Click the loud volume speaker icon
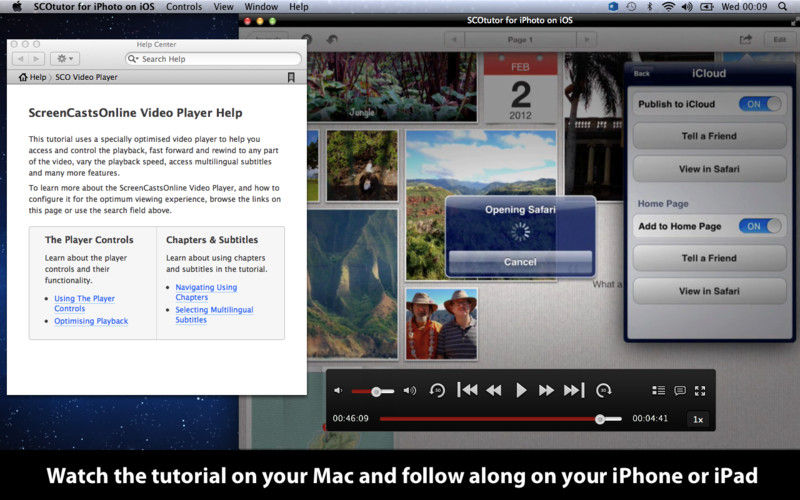The height and width of the screenshot is (500, 800). tap(410, 391)
